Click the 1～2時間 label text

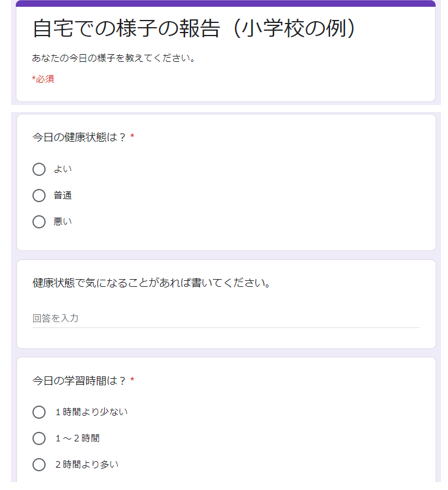tap(77, 438)
